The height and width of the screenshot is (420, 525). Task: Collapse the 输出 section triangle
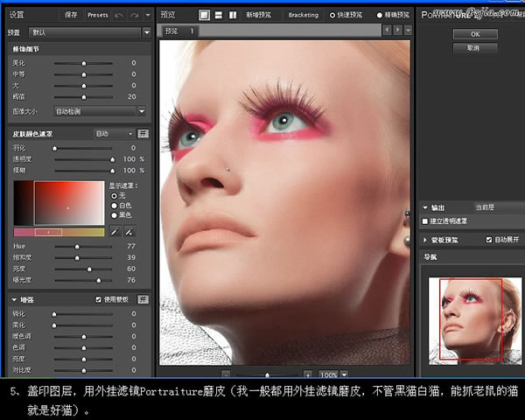tap(425, 207)
